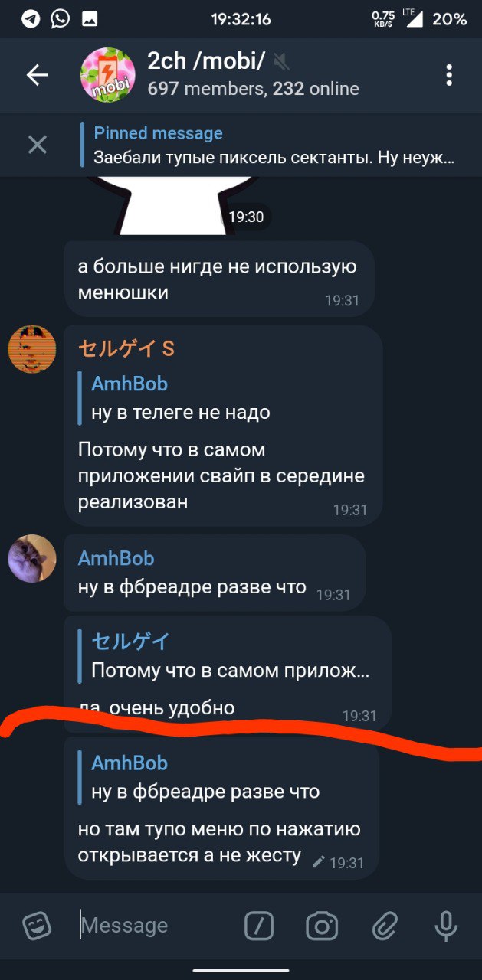Tap the microphone voice message icon
482x980 pixels.
click(445, 926)
